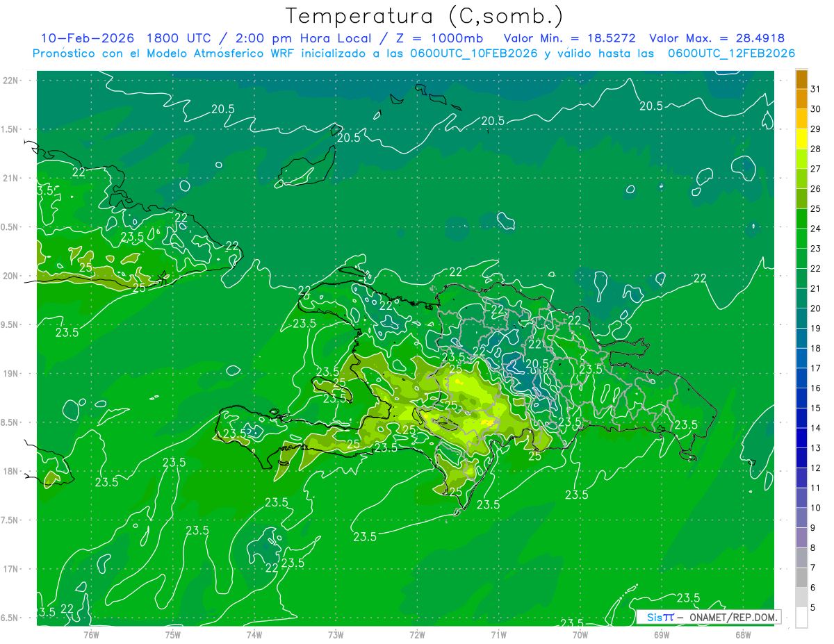Click the '75W' longitude axis label
The width and height of the screenshot is (834, 644).
(x=172, y=634)
